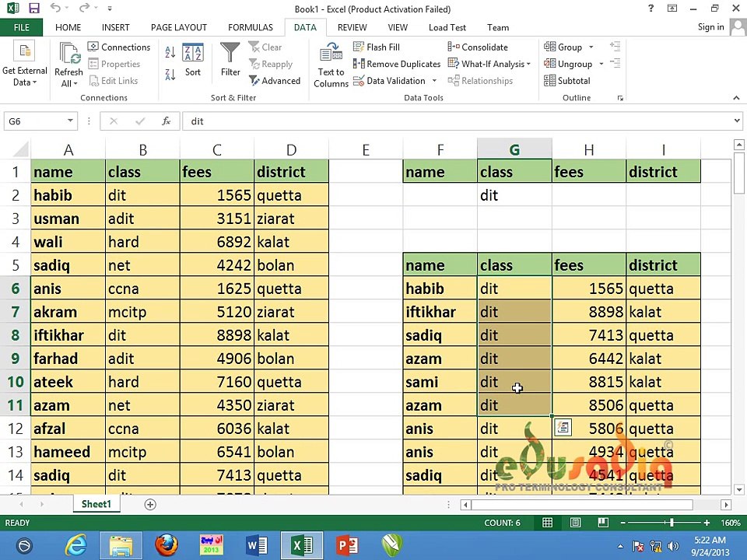This screenshot has height=560, width=747.
Task: Click the Undo arrow icon
Action: pyautogui.click(x=55, y=8)
